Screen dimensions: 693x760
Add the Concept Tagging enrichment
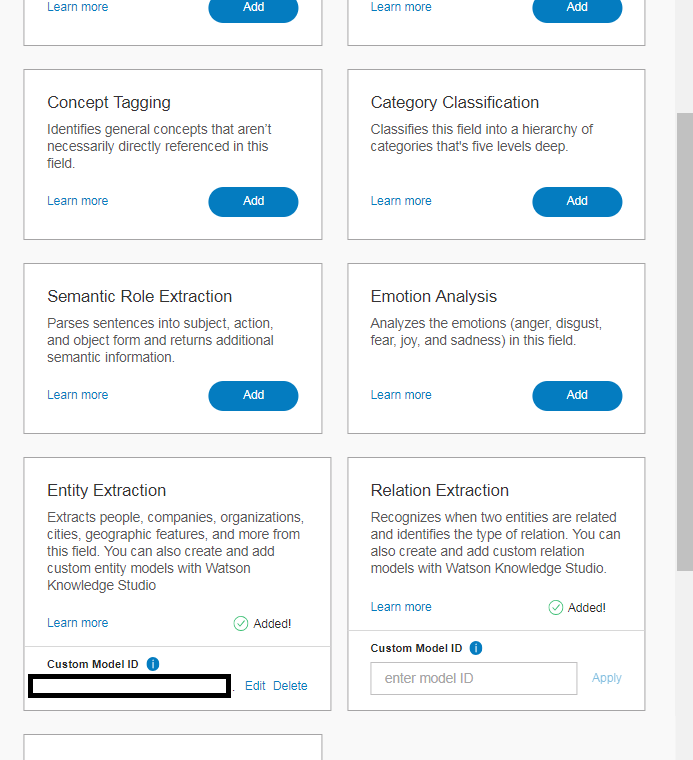pos(253,201)
